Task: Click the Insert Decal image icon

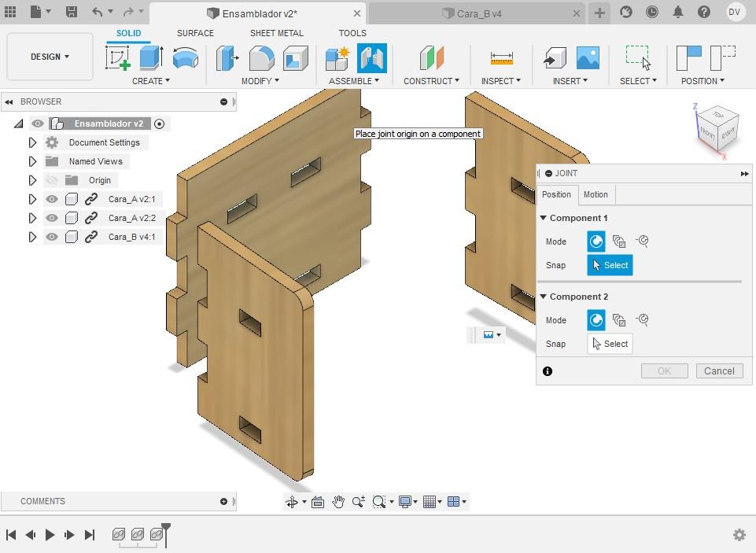Action: (x=588, y=58)
